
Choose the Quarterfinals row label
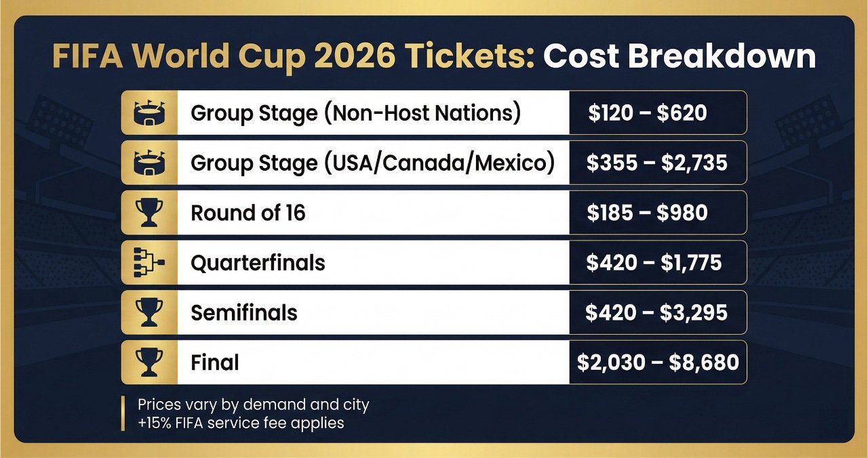coord(258,263)
